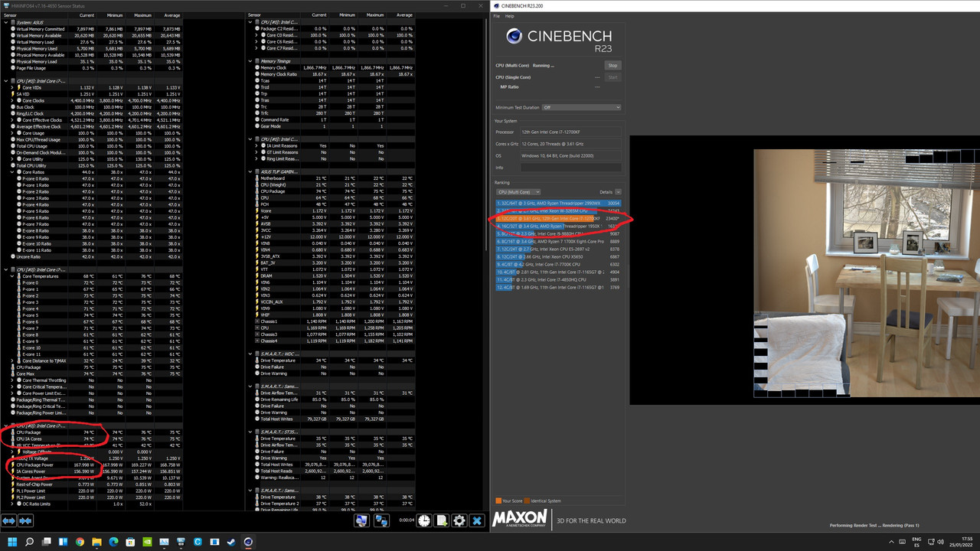The image size is (980, 551).
Task: Click the greyed Single Core Start button
Action: (x=612, y=77)
